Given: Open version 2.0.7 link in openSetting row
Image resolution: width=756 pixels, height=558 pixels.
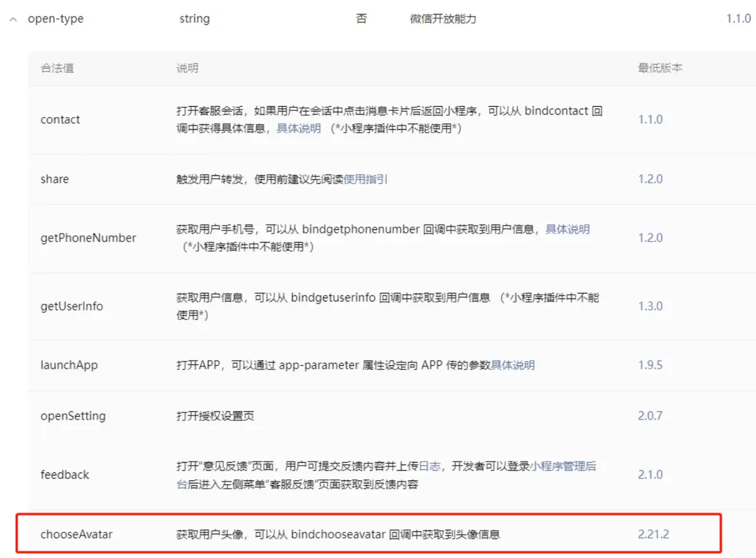Looking at the screenshot, I should pyautogui.click(x=651, y=415).
